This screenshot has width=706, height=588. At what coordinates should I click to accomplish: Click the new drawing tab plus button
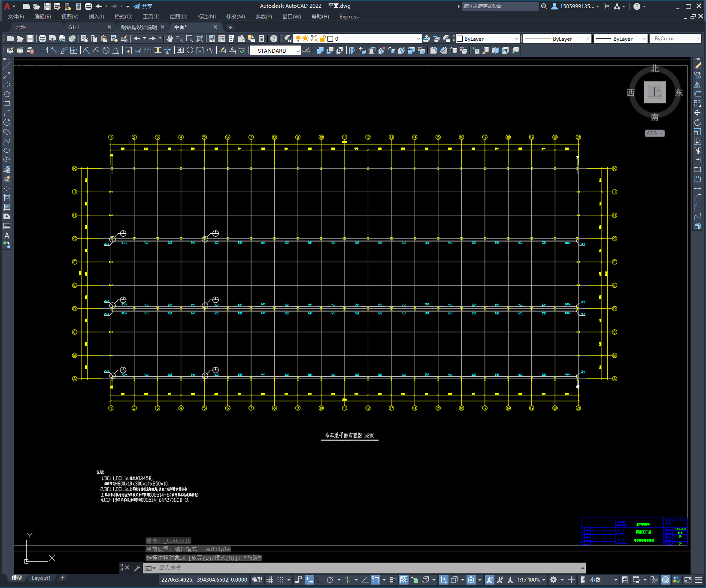(230, 27)
